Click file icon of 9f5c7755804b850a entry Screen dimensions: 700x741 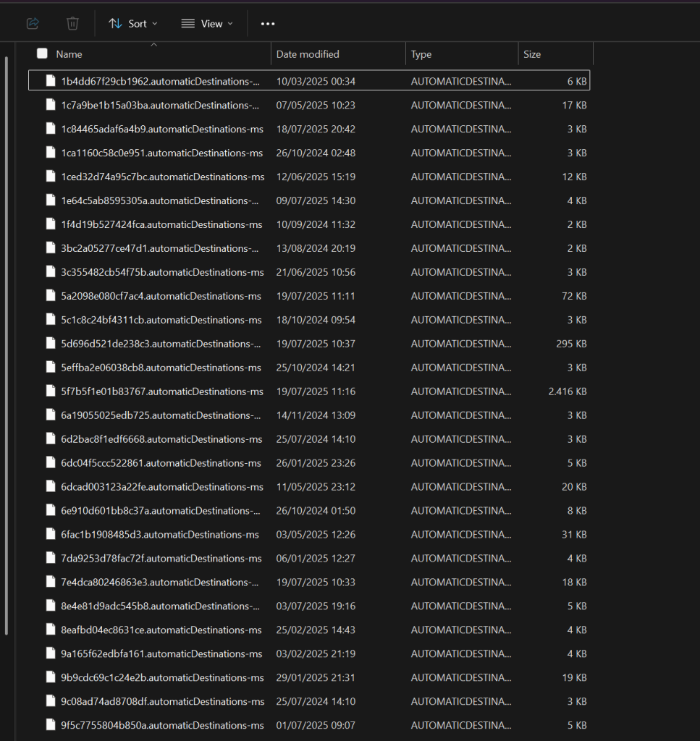coord(51,725)
